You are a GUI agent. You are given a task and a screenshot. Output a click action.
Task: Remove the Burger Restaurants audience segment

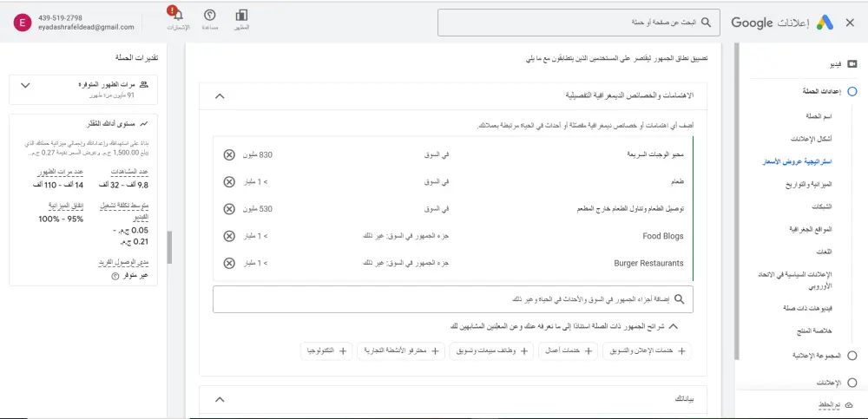pos(229,263)
